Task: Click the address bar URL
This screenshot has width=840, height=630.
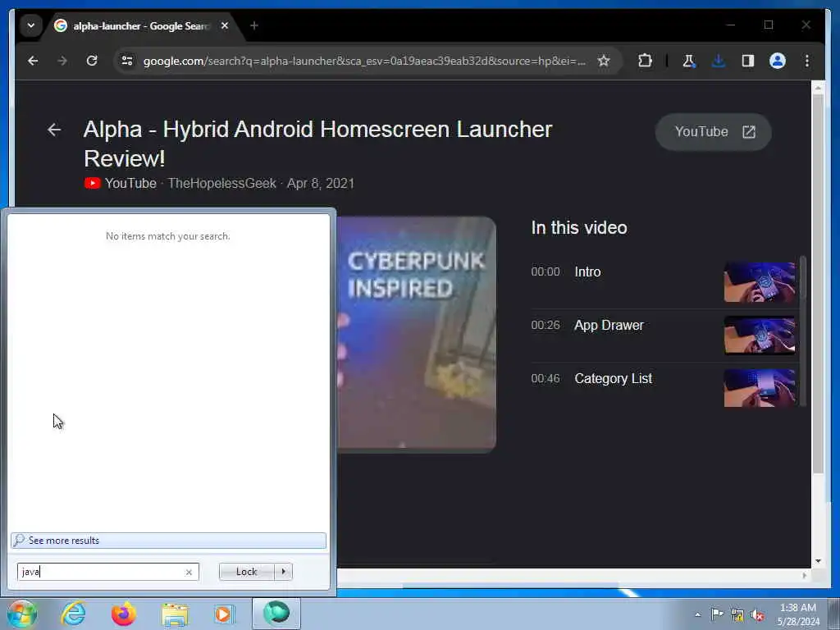Action: [364, 61]
